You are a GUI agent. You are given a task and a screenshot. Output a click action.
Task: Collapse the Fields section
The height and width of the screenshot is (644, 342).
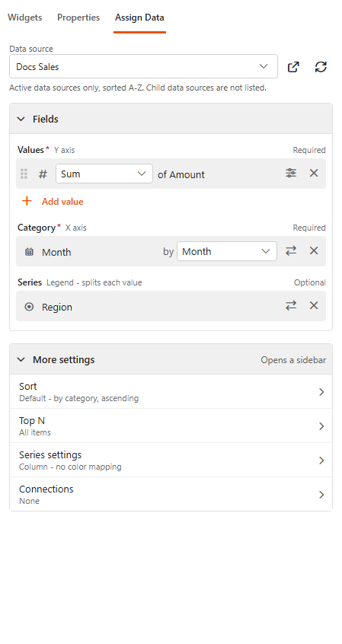[x=21, y=119]
